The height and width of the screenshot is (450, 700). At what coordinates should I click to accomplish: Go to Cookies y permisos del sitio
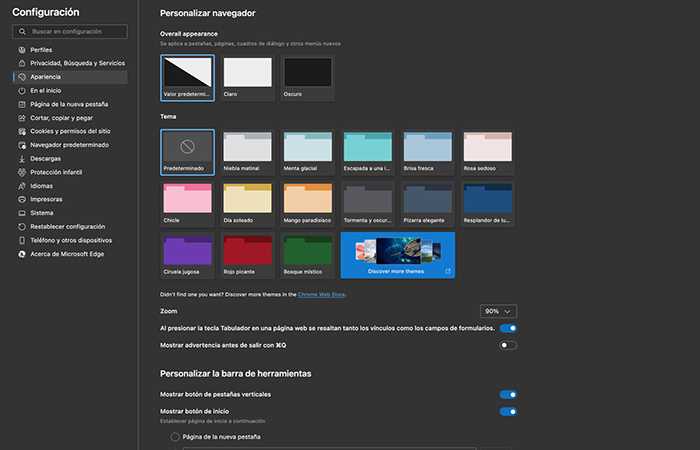(70, 131)
